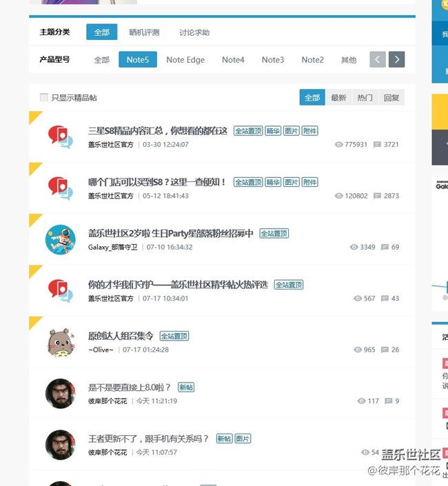Select the Note3 product model
448x486 pixels.
[273, 59]
